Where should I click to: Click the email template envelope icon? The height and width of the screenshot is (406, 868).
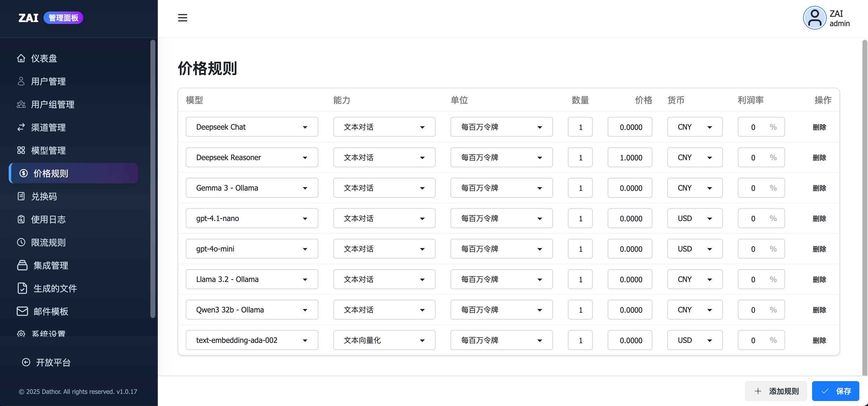pos(22,311)
